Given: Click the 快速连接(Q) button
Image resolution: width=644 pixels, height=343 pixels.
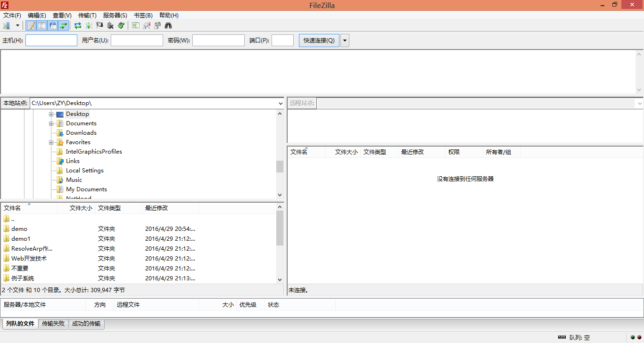Looking at the screenshot, I should (319, 41).
